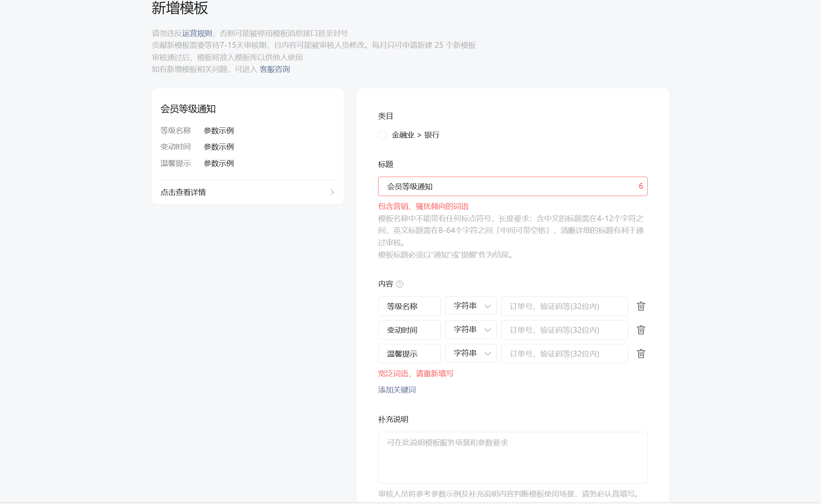This screenshot has height=504, width=821.
Task: Click 添加关键词 to add keyword
Action: (x=397, y=390)
